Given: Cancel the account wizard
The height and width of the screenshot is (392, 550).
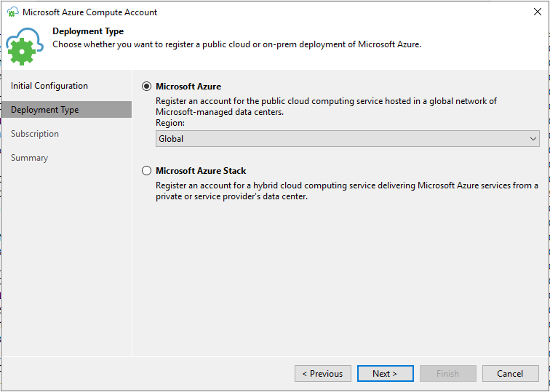Looking at the screenshot, I should (510, 374).
